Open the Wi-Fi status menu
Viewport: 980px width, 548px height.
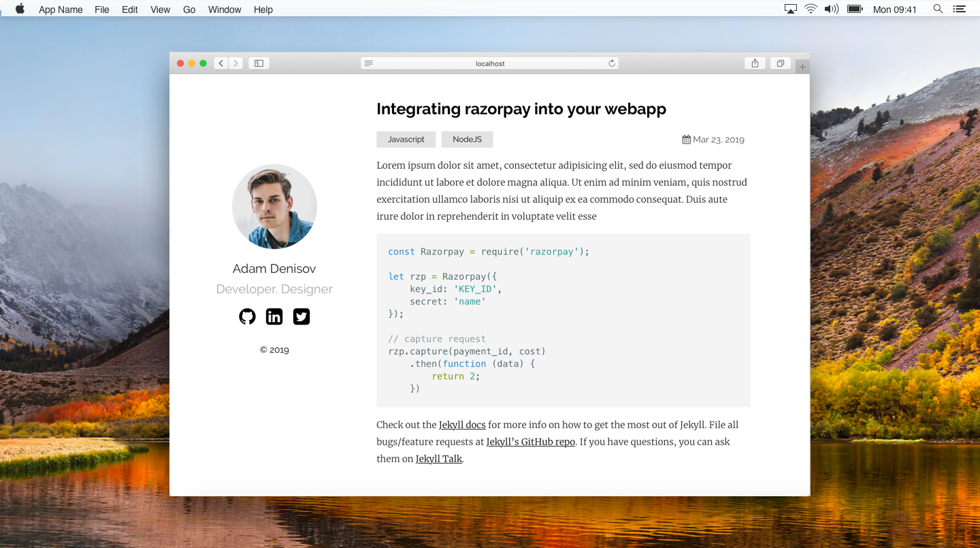tap(811, 9)
